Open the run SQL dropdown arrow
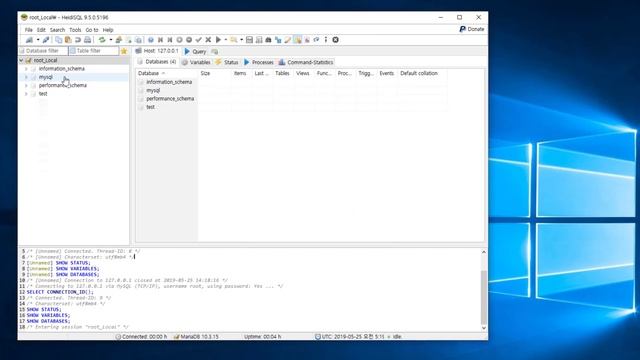Image resolution: width=640 pixels, height=360 pixels. (226, 40)
